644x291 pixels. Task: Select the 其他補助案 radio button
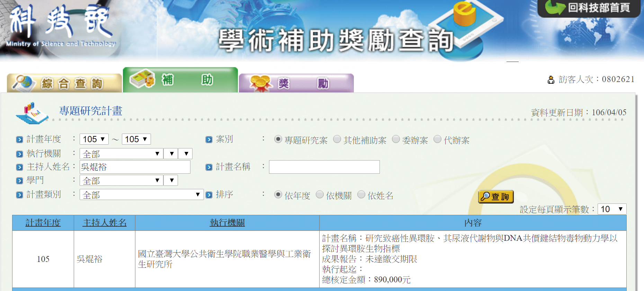[x=337, y=139]
